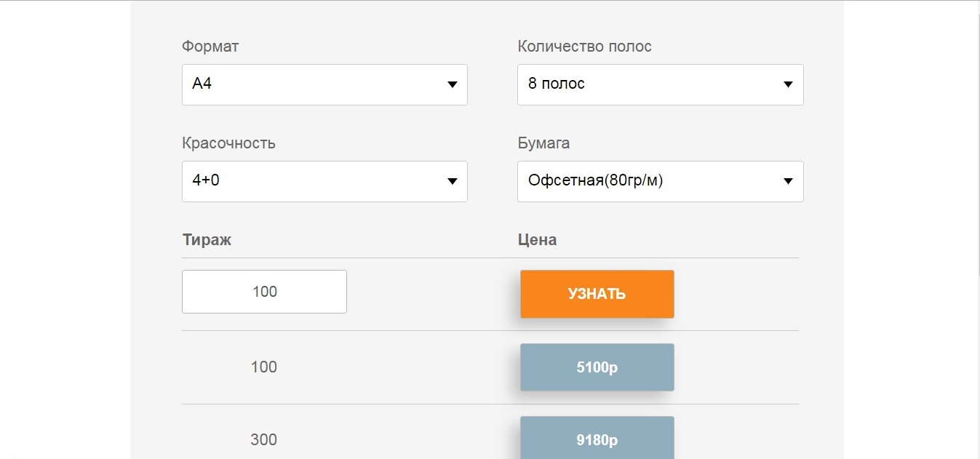Image resolution: width=980 pixels, height=459 pixels.
Task: Click the Тираж column header
Action: tap(207, 240)
